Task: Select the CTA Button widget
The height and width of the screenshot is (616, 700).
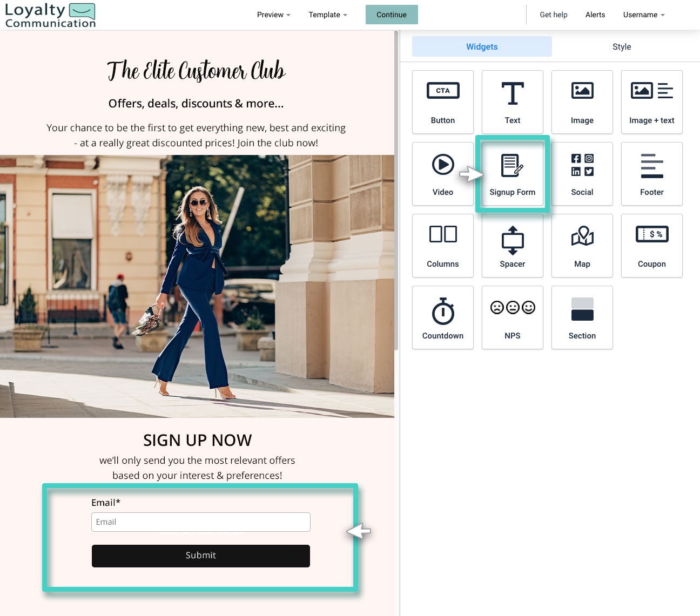Action: pyautogui.click(x=442, y=102)
